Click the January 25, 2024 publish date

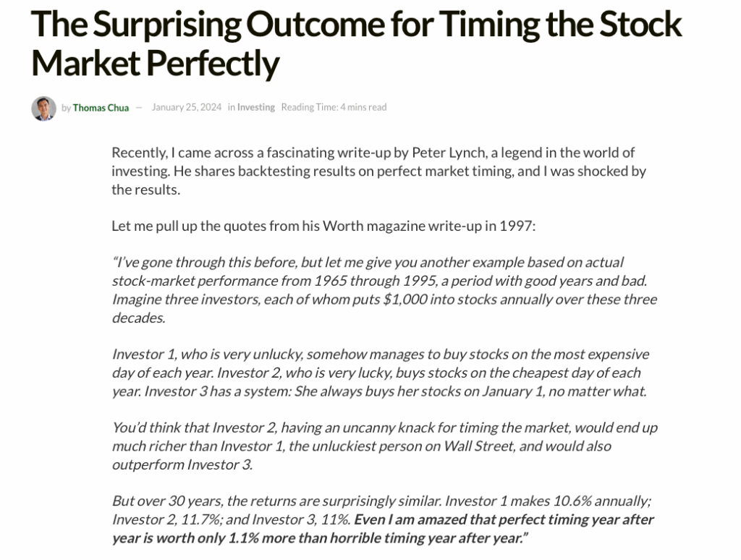tap(187, 107)
